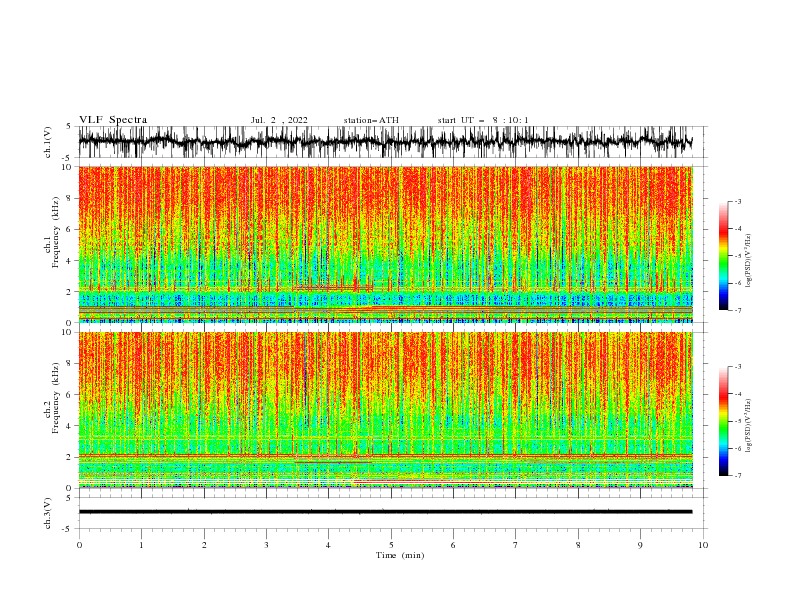The image size is (792, 612).
Task: Select the "start UT = 8 :10: 1" text
Action: point(483,120)
